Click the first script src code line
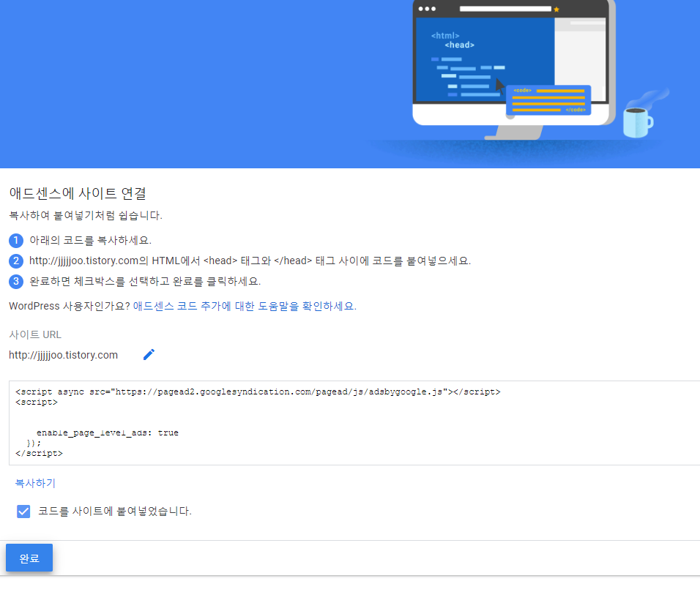The height and width of the screenshot is (603, 700). (258, 392)
